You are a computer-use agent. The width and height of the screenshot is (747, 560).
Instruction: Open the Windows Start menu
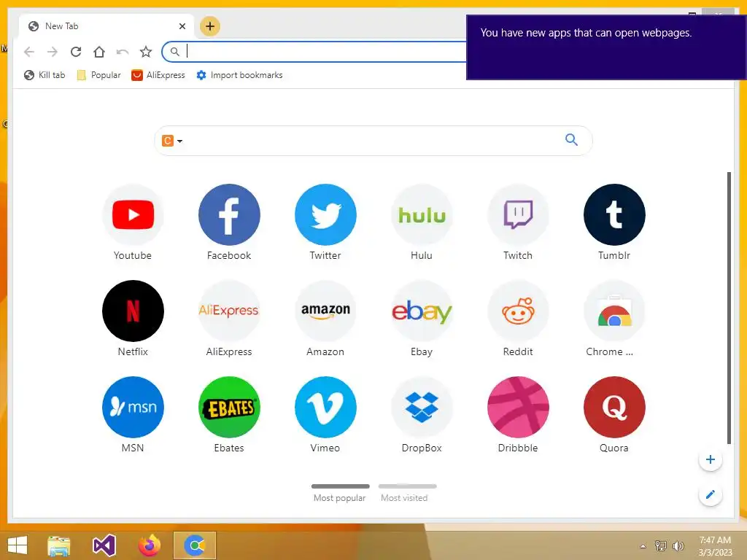(18, 545)
